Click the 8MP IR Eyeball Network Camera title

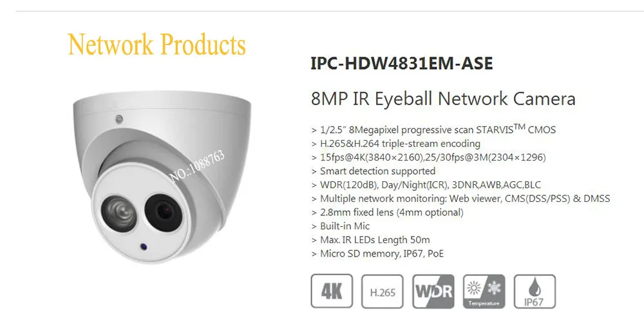click(443, 99)
